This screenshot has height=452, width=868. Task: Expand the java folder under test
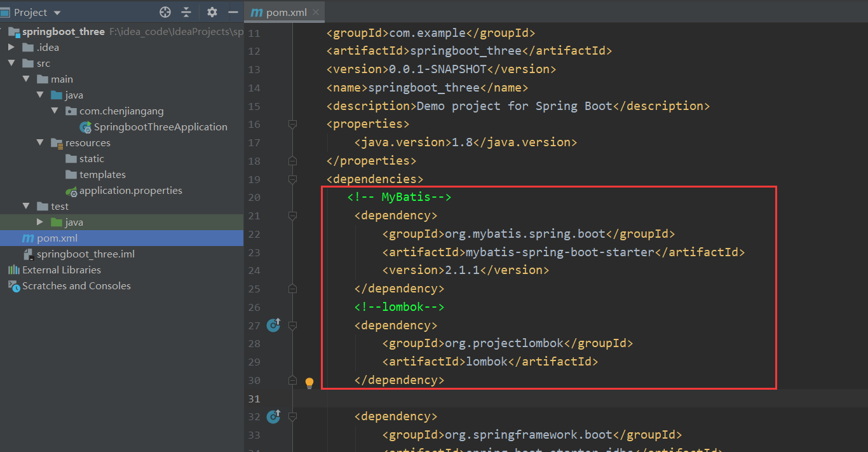40,223
